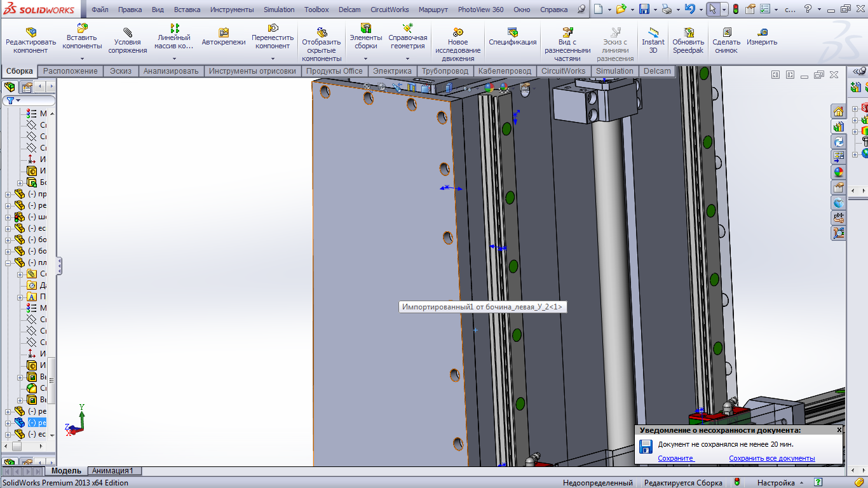
Task: Click the Save icon in top toolbar
Action: tap(644, 10)
